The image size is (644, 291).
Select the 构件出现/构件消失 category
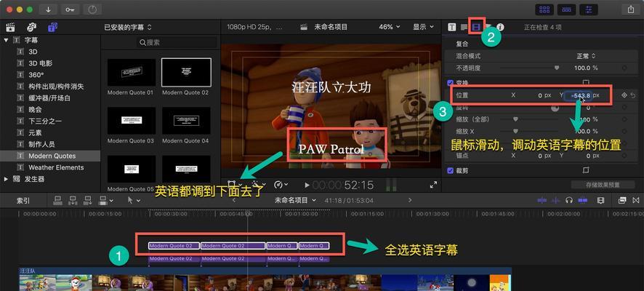click(x=56, y=87)
